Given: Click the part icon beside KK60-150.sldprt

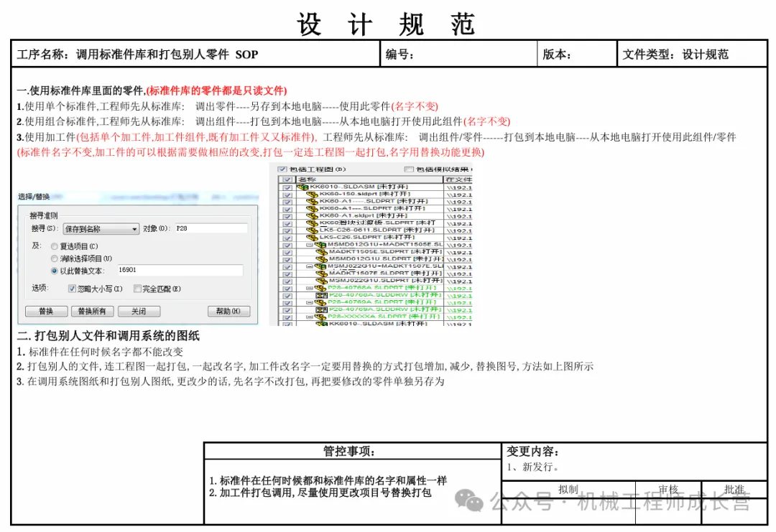Looking at the screenshot, I should (x=312, y=195).
